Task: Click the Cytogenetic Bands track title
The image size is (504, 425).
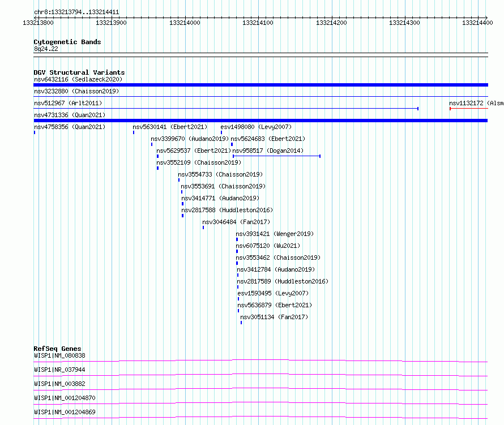Action: (x=67, y=42)
